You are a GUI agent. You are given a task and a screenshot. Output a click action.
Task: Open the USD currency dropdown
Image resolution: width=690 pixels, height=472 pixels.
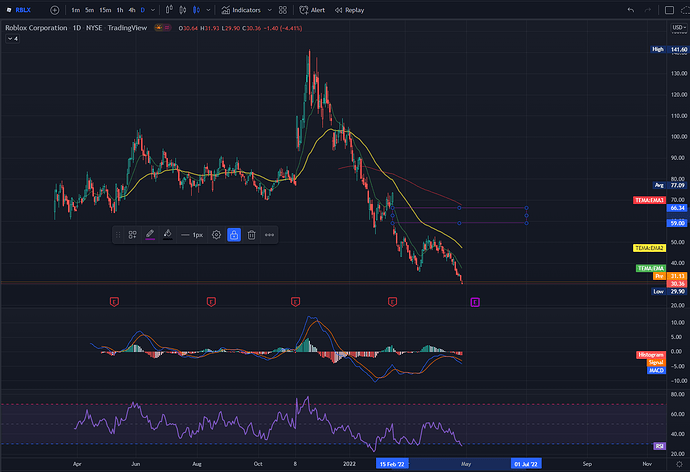pos(679,27)
